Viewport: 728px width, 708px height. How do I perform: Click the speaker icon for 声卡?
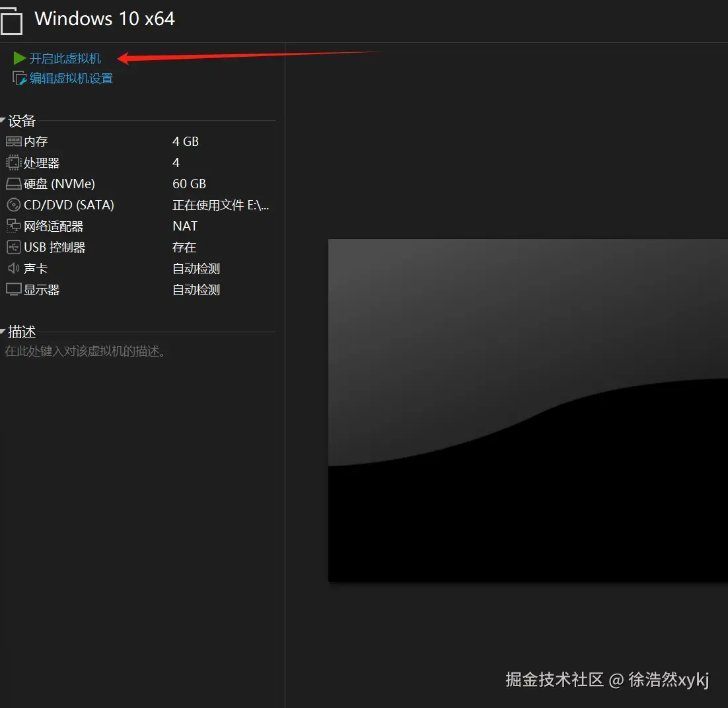[13, 268]
